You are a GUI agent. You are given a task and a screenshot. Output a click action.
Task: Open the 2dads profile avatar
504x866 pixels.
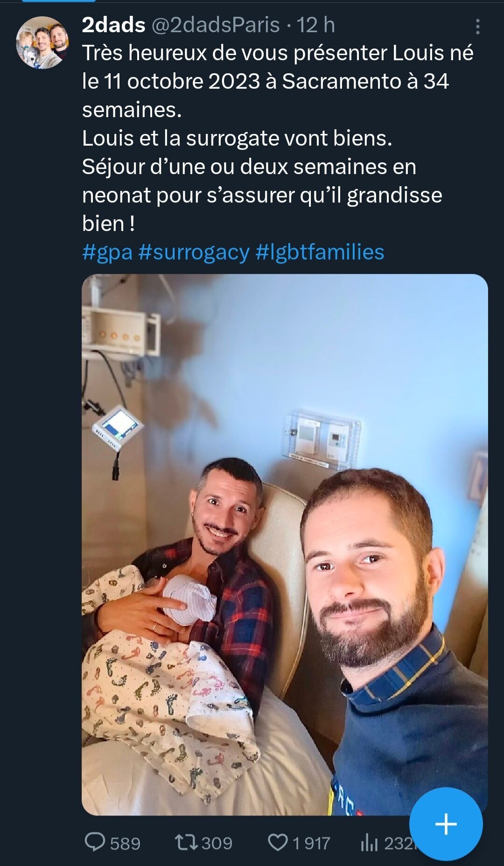click(42, 42)
